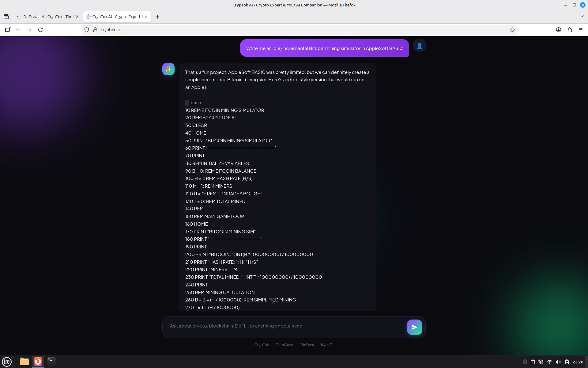
Task: Click the user profile avatar icon
Action: (x=419, y=46)
